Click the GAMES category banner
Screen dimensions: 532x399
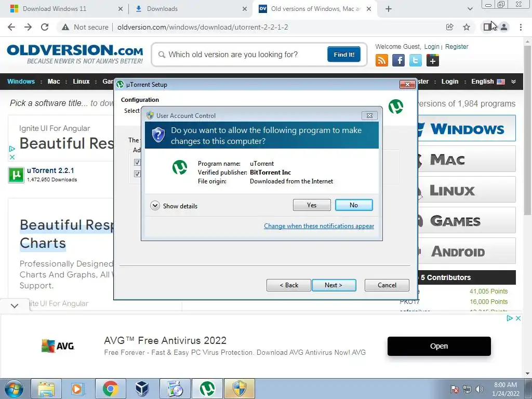(x=467, y=220)
